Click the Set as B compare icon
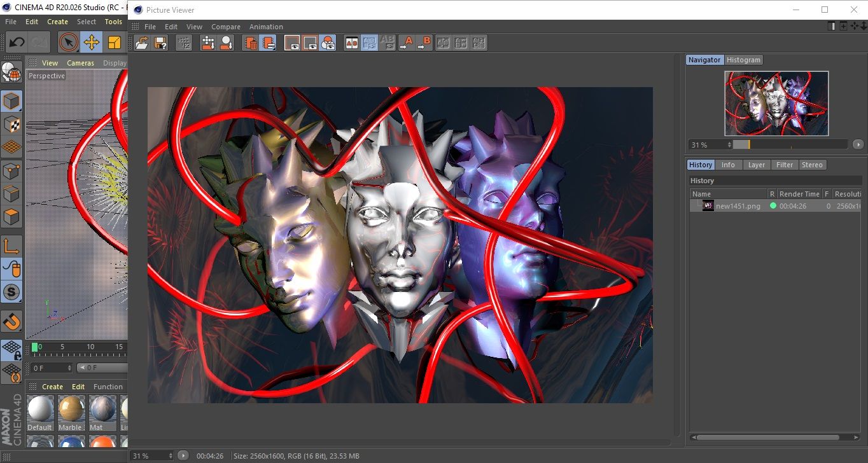Screen dimensions: 868x463 424,43
